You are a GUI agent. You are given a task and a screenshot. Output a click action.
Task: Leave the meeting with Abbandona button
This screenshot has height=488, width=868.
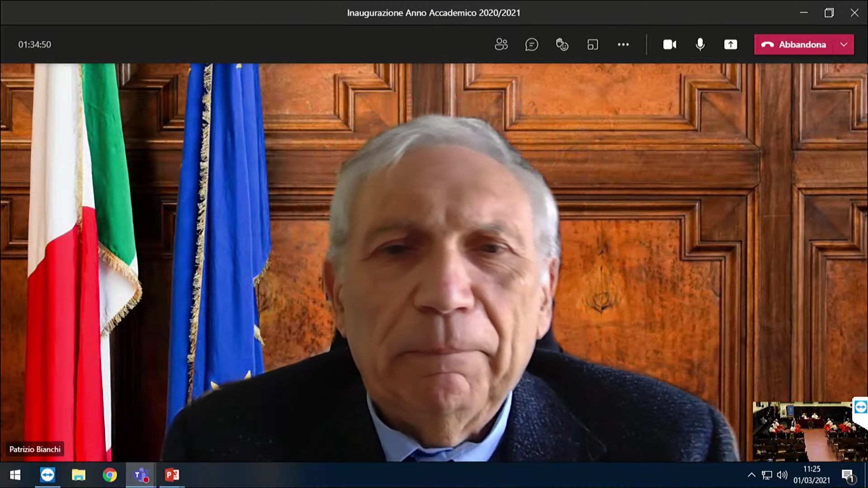click(794, 44)
